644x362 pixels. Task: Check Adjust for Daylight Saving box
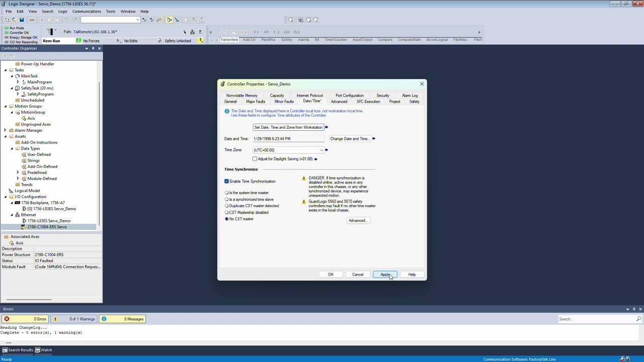tap(255, 159)
